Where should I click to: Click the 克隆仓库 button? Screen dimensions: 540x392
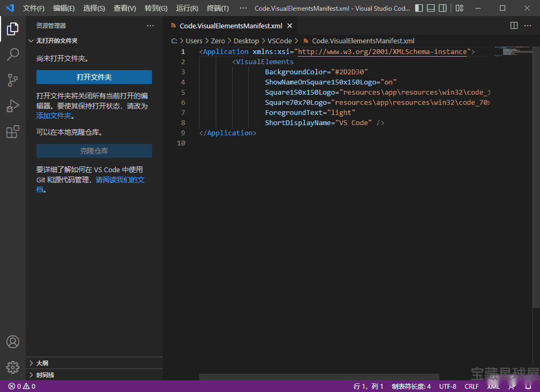point(94,151)
